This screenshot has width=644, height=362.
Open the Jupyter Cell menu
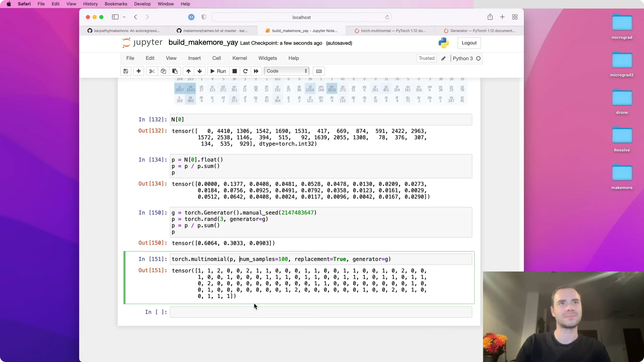[x=217, y=58]
